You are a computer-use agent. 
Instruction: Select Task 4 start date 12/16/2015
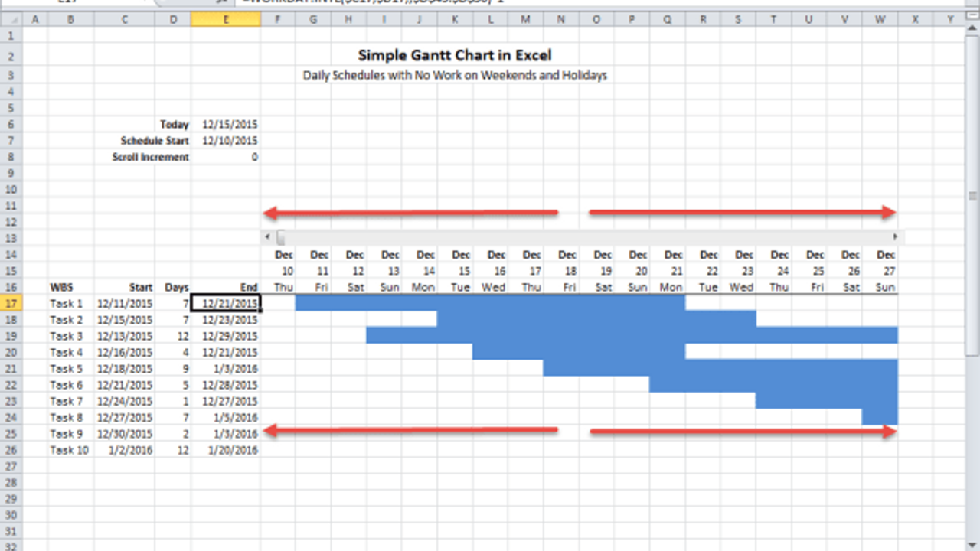click(x=124, y=352)
